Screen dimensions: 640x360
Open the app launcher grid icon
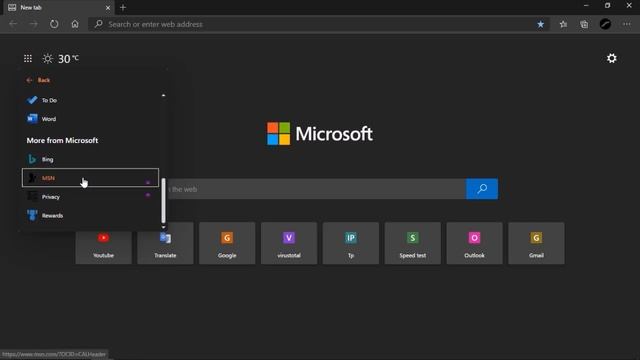coord(28,59)
